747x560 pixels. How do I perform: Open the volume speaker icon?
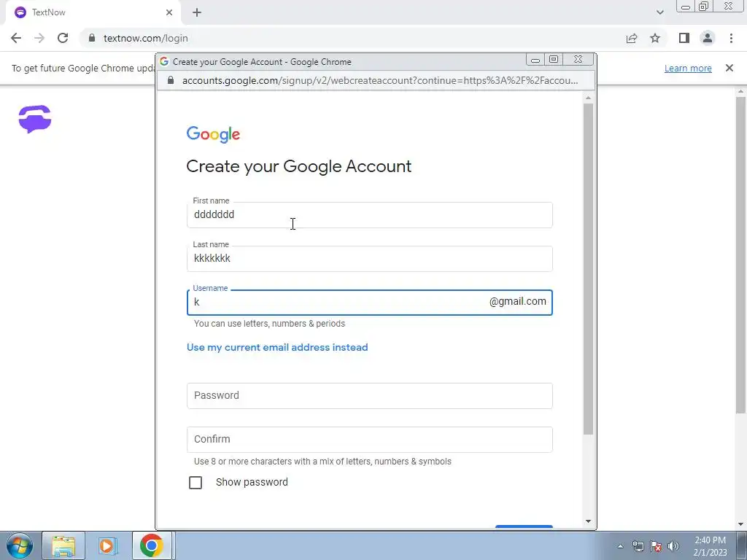coord(673,546)
